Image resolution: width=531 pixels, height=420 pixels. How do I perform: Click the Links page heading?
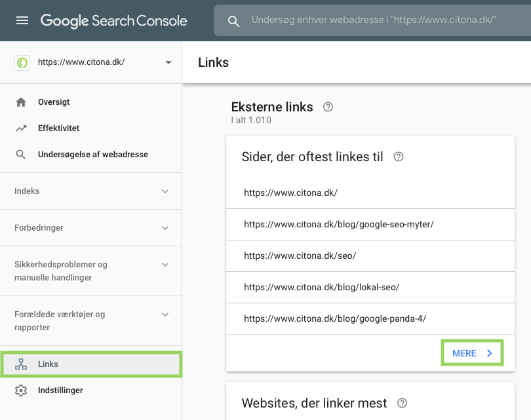point(213,63)
